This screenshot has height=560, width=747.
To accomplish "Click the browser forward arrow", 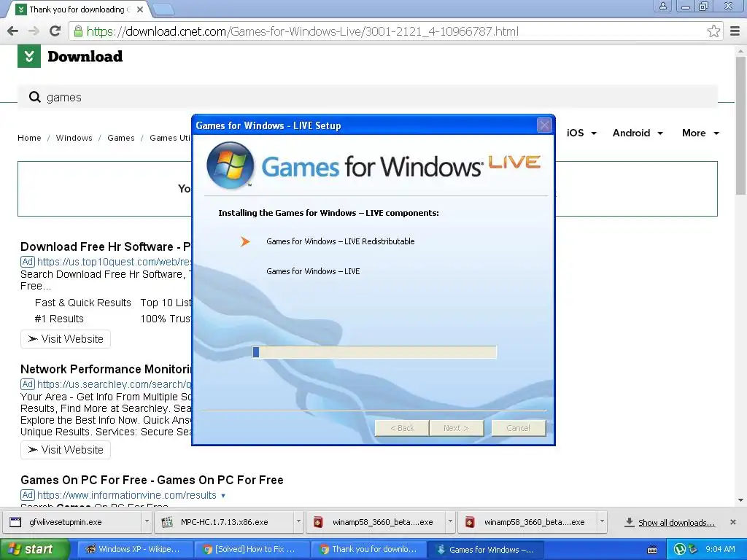I will click(x=34, y=31).
